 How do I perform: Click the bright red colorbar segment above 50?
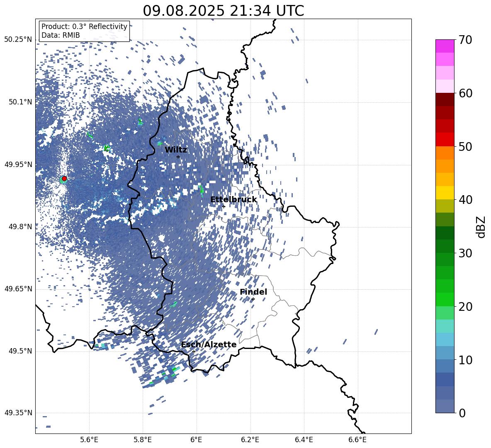445,140
